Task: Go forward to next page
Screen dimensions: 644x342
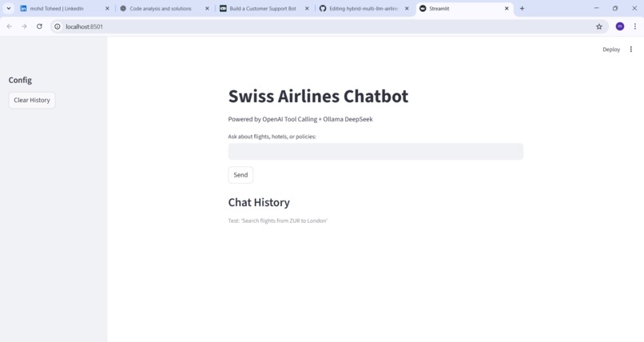Action: coord(24,26)
